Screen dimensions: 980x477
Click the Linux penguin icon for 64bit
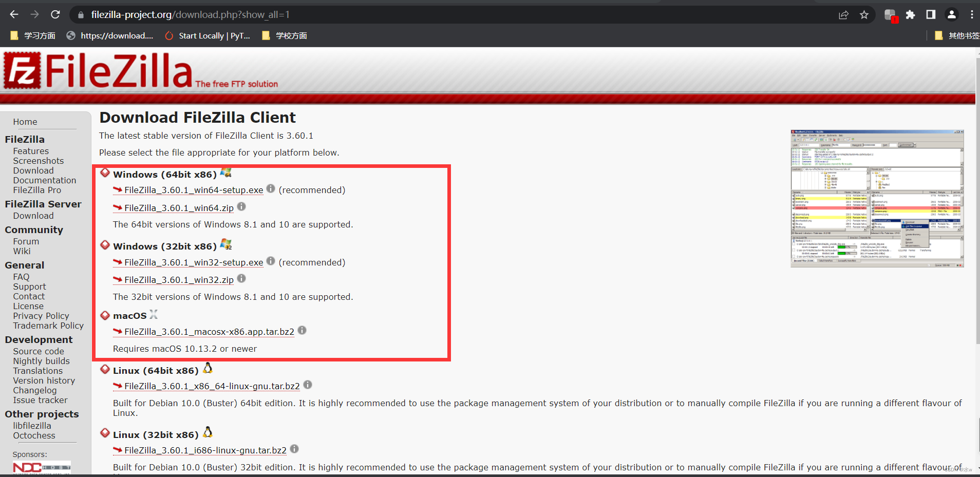[x=208, y=368]
